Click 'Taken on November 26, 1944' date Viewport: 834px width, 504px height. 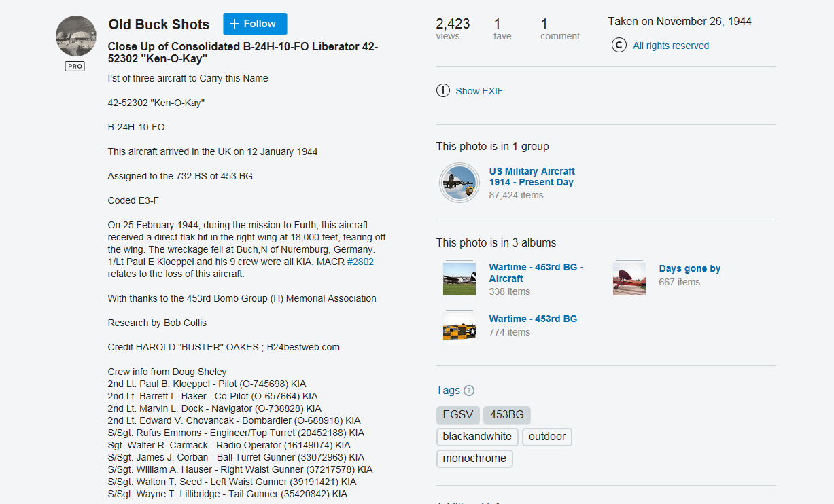click(680, 21)
